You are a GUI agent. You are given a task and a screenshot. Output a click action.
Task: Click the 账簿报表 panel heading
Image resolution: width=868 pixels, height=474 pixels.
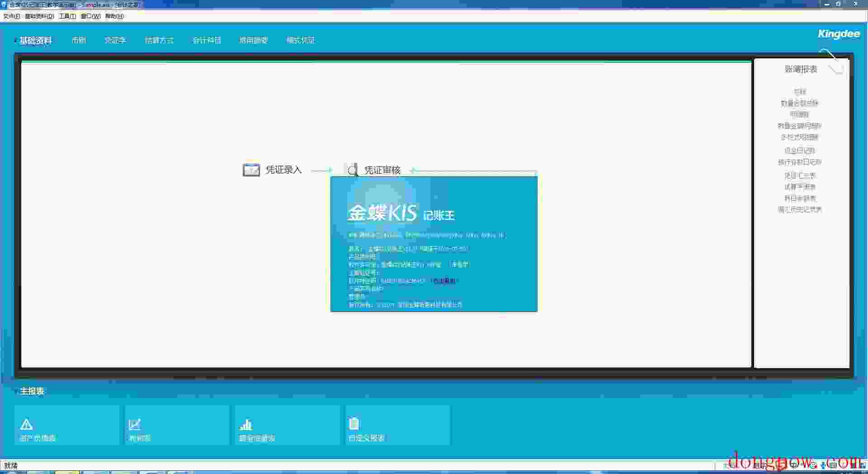801,69
